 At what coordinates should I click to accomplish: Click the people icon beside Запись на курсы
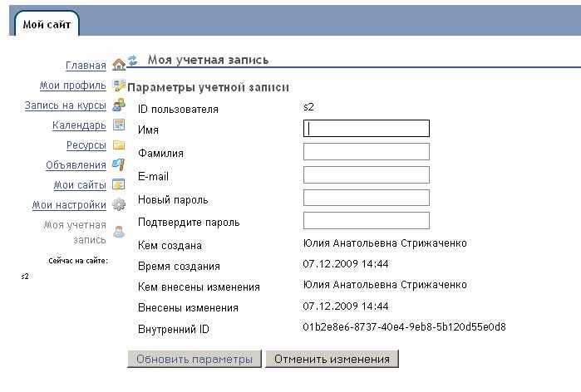tap(119, 105)
